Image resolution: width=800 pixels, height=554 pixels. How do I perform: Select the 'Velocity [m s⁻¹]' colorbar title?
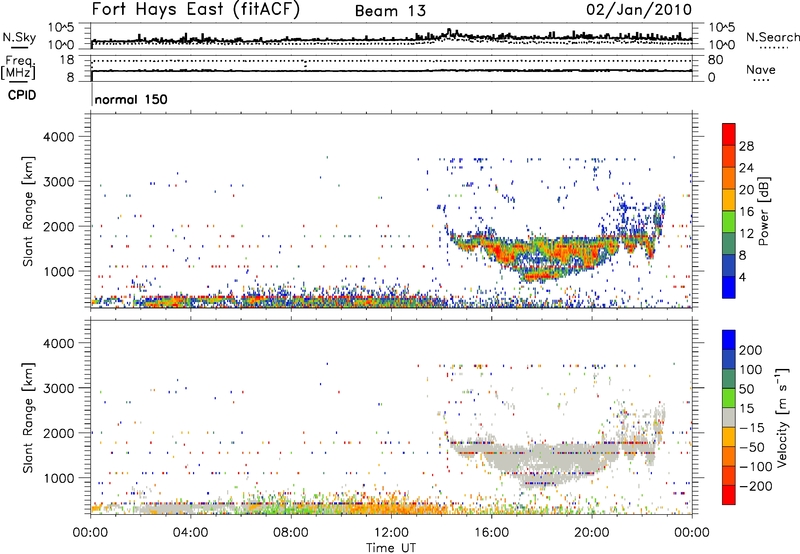click(x=782, y=417)
